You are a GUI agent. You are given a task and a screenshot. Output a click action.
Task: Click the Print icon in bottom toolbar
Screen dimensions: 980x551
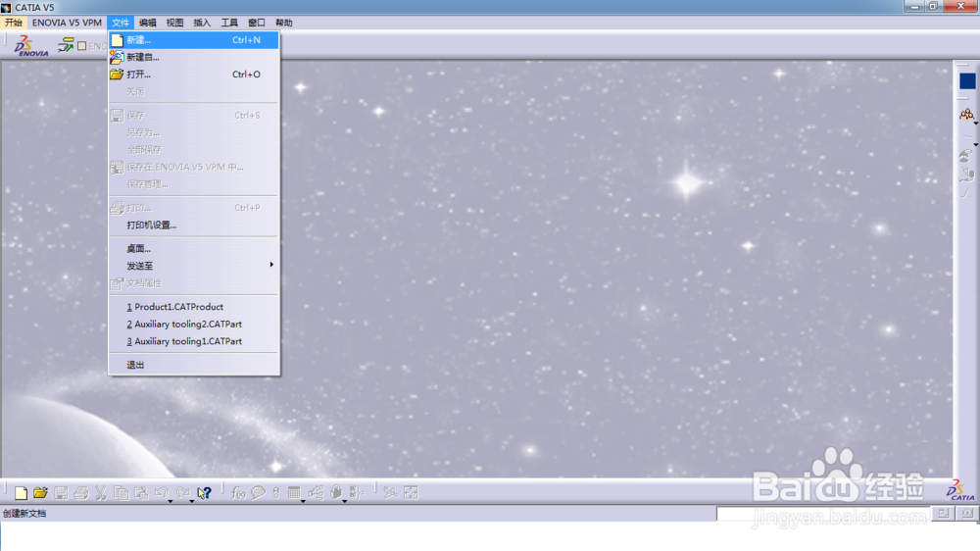80,493
